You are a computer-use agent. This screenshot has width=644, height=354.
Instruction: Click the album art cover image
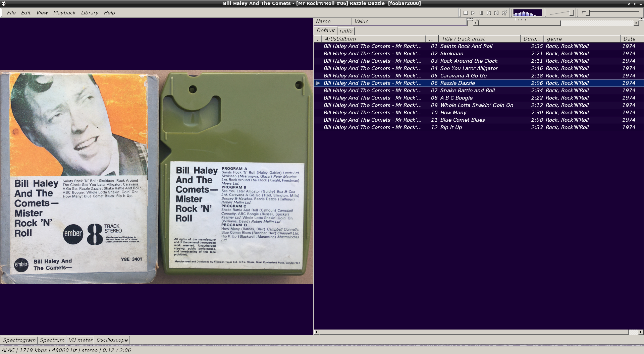(x=156, y=177)
